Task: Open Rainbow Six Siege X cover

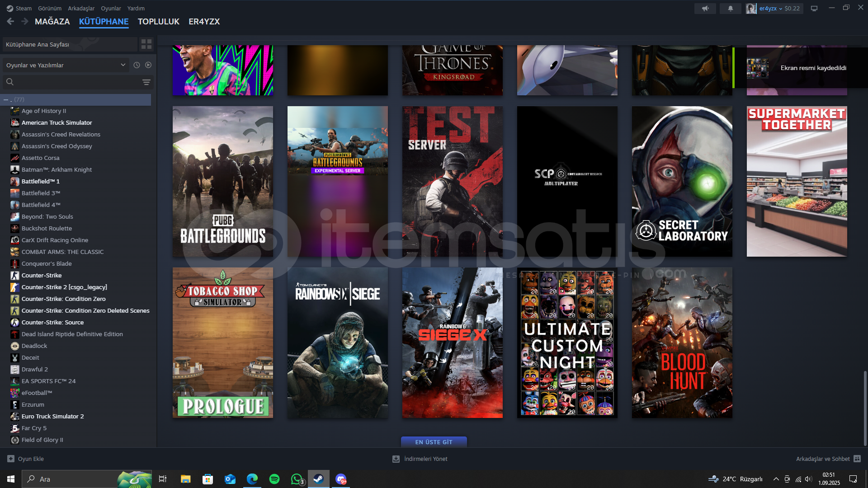Action: click(453, 343)
